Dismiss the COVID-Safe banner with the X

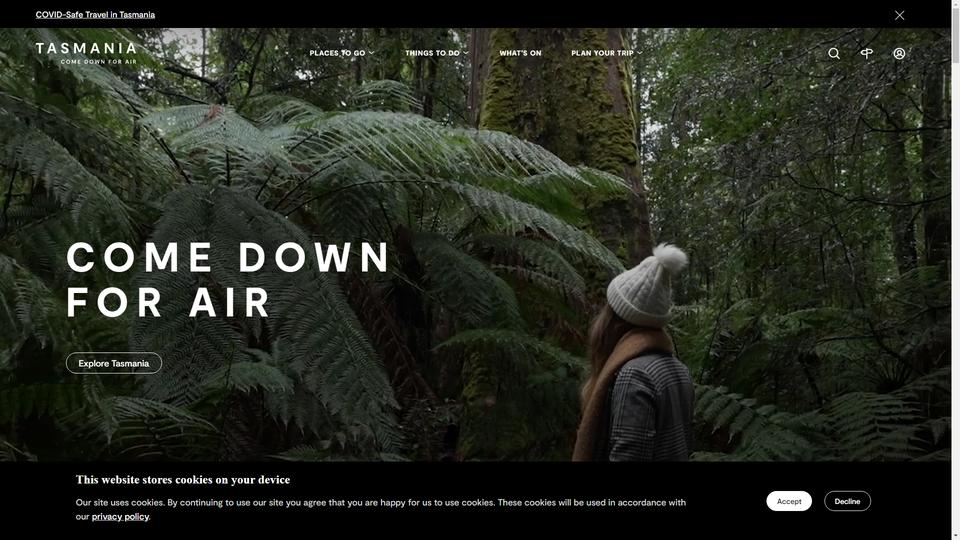[899, 15]
